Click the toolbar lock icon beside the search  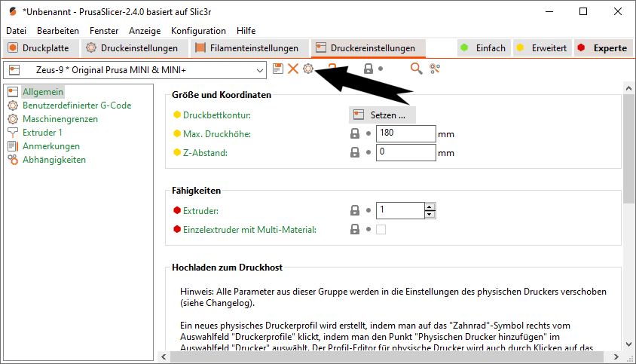click(x=368, y=69)
